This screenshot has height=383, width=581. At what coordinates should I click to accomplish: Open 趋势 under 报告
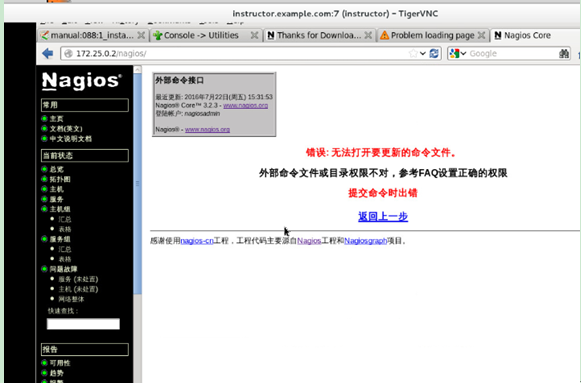56,373
